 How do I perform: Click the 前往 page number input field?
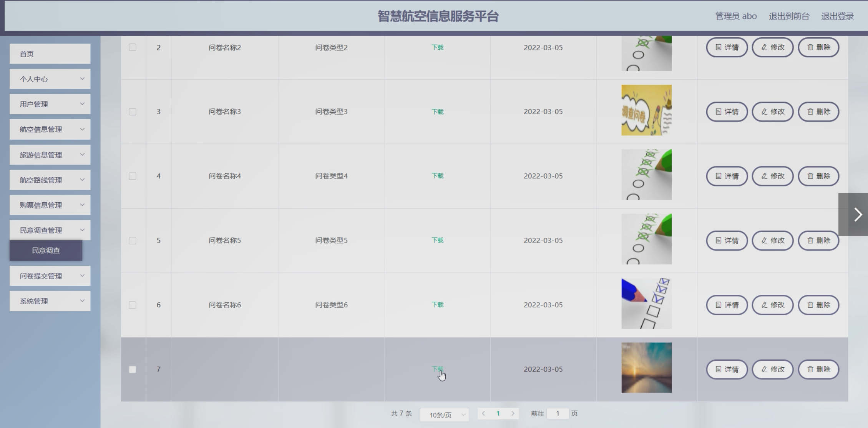click(557, 413)
